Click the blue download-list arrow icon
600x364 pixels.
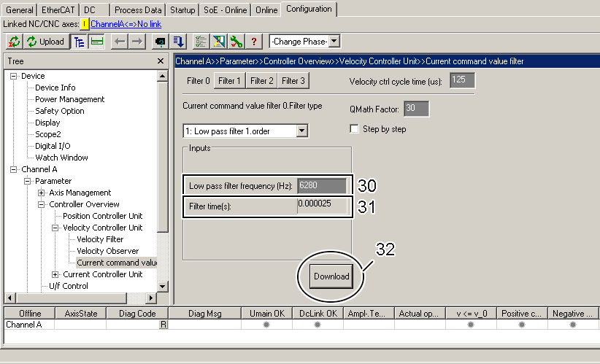pyautogui.click(x=178, y=42)
